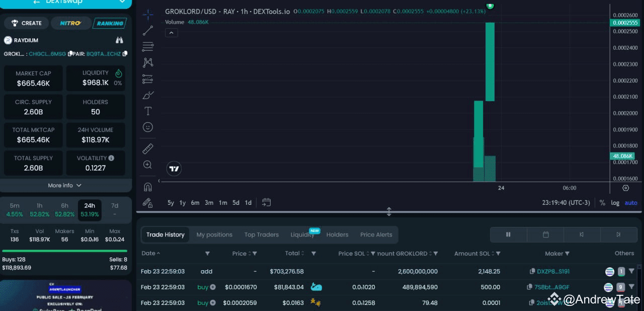Select the brush drawing tool
644x311 pixels.
[148, 95]
